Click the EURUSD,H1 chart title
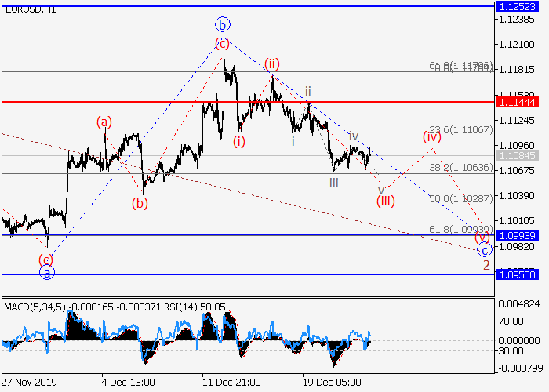The width and height of the screenshot is (549, 392). 26,9
